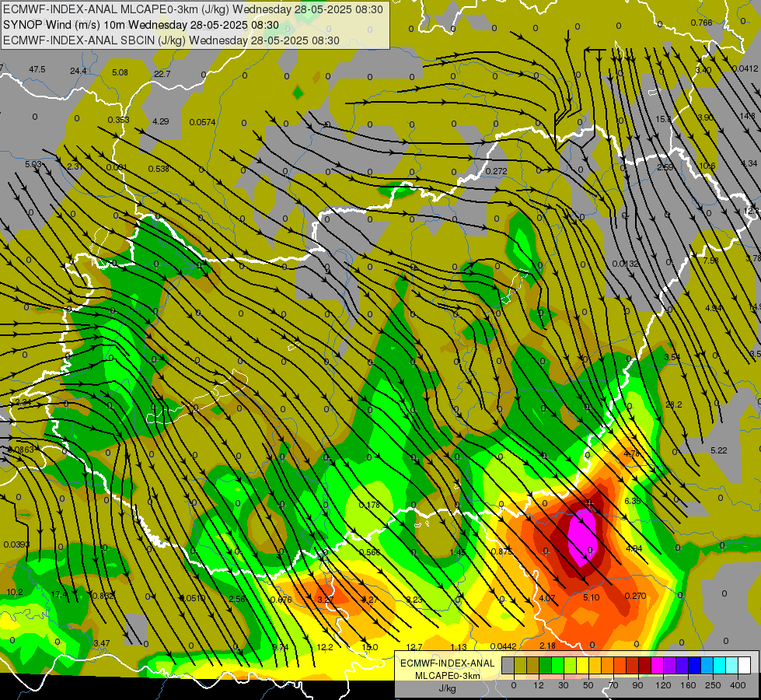761x700 pixels.
Task: Click the '0.0393' value on the map
Action: click(x=16, y=544)
